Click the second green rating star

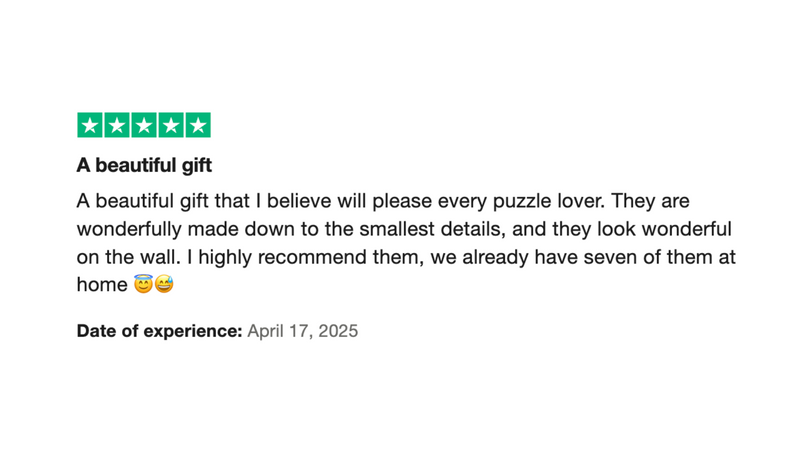pos(117,125)
